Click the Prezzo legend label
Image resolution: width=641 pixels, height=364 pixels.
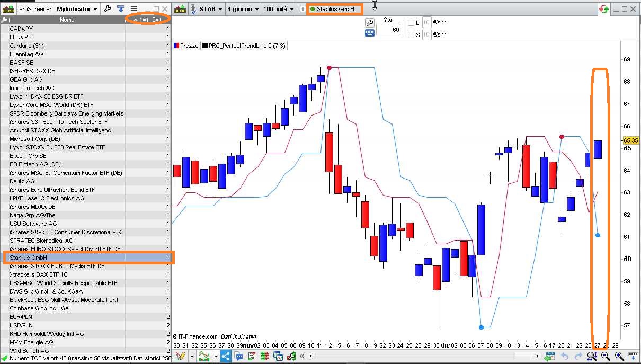coord(189,46)
